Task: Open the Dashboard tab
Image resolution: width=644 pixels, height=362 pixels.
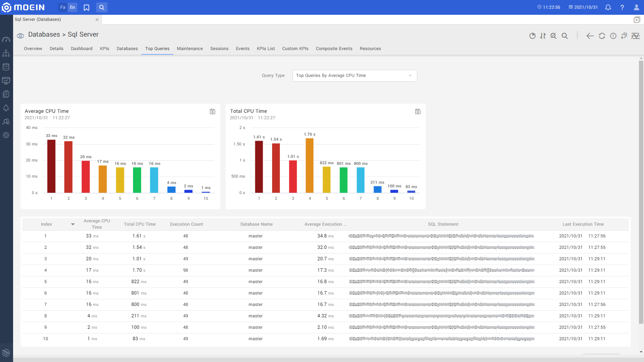Action: (82, 49)
